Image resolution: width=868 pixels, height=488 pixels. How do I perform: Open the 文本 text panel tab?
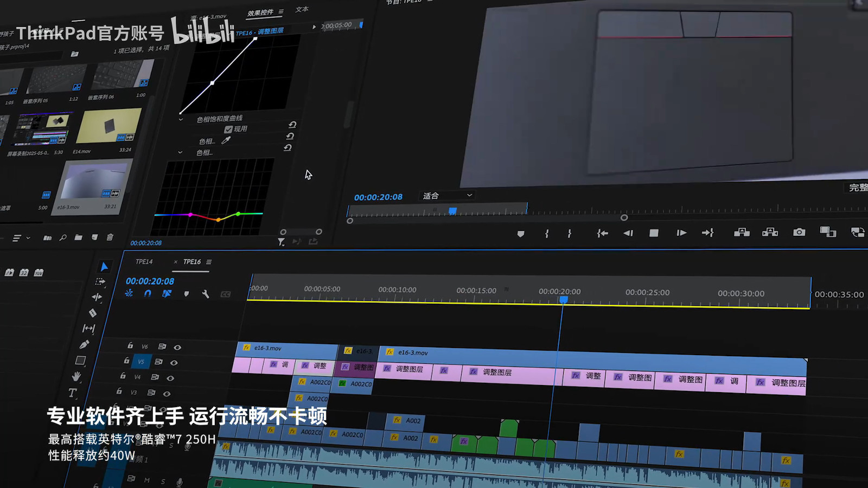point(302,9)
